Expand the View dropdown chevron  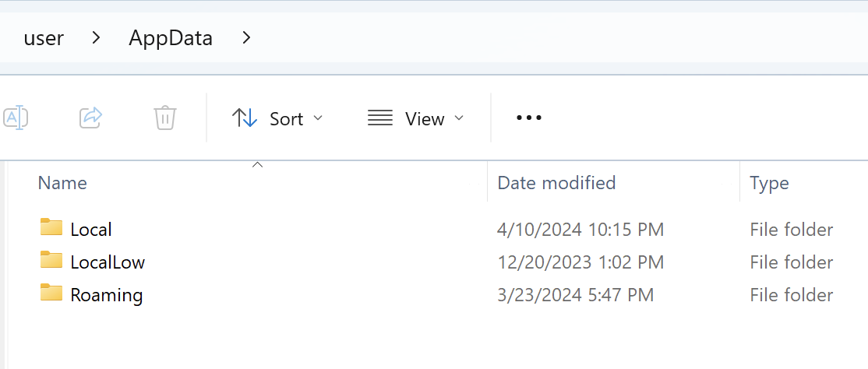click(x=459, y=118)
